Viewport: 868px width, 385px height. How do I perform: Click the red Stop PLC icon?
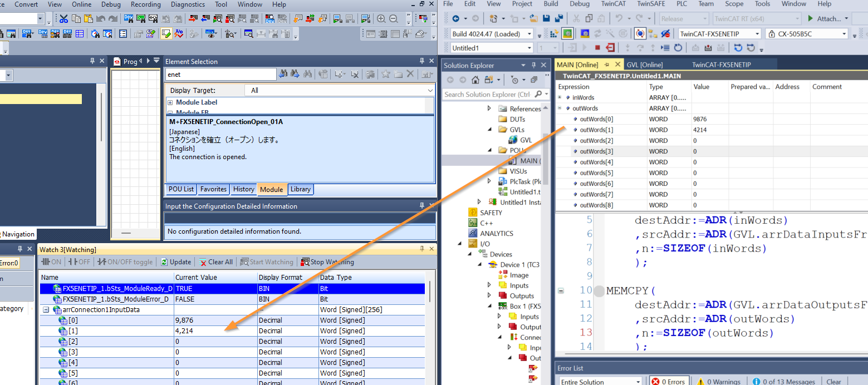click(597, 48)
